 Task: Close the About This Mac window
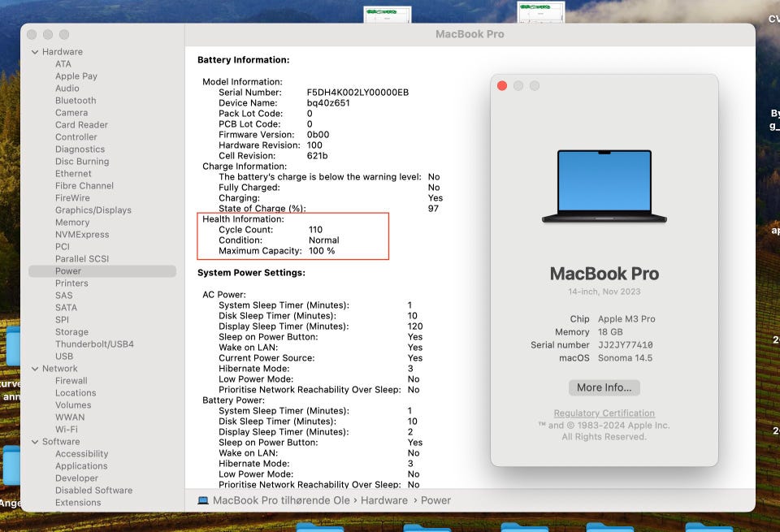502,86
